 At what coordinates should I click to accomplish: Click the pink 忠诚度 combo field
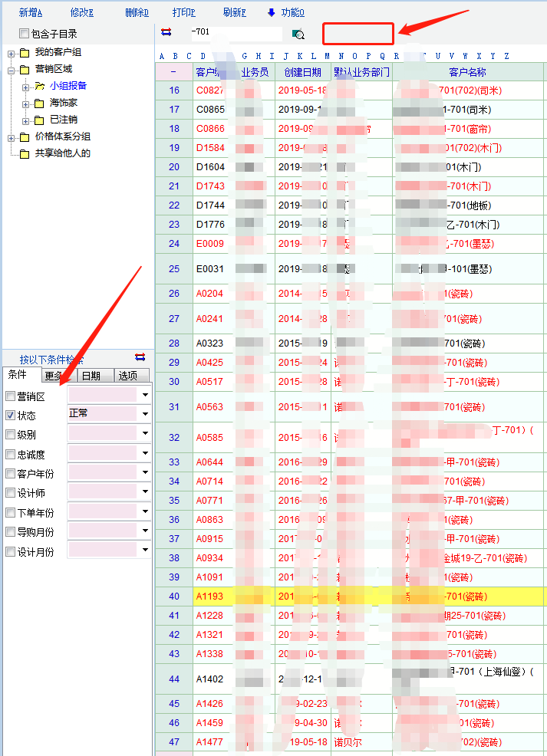coord(103,453)
